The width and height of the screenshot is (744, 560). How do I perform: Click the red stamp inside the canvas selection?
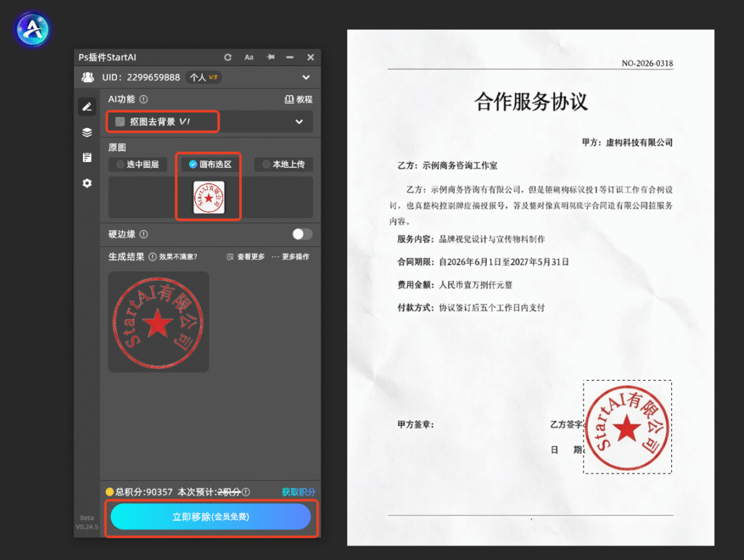tap(627, 428)
